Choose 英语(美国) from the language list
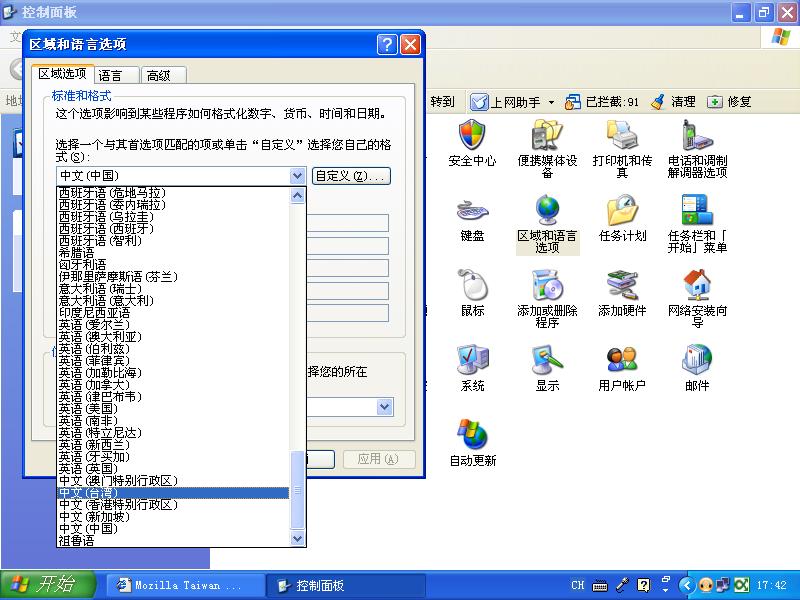The height and width of the screenshot is (600, 800). pyautogui.click(x=100, y=408)
